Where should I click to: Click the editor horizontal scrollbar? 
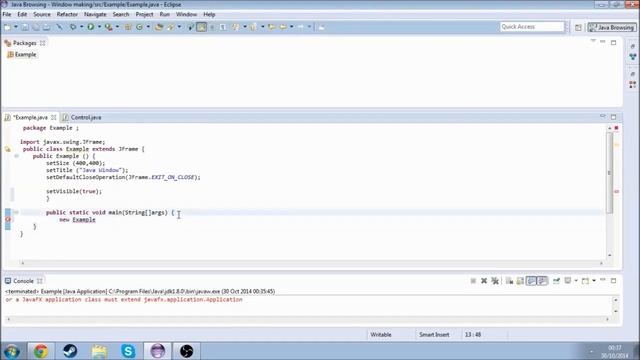click(311, 263)
